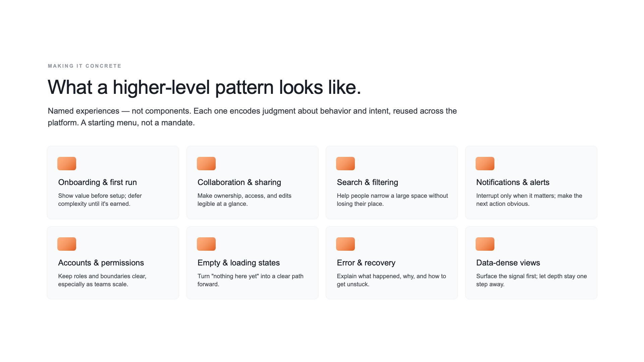Click the orange icon on Search & filtering card
The width and height of the screenshot is (644, 362).
pyautogui.click(x=345, y=164)
